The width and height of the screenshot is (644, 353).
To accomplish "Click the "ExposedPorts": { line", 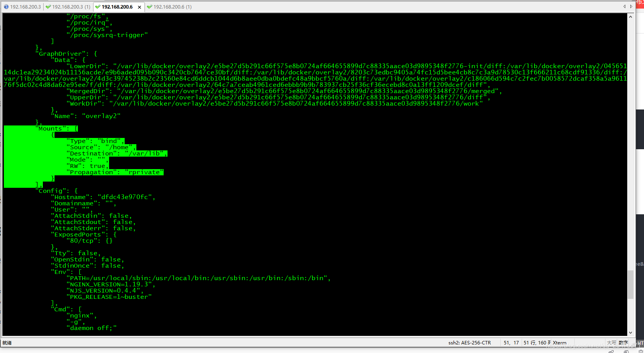I will click(84, 235).
